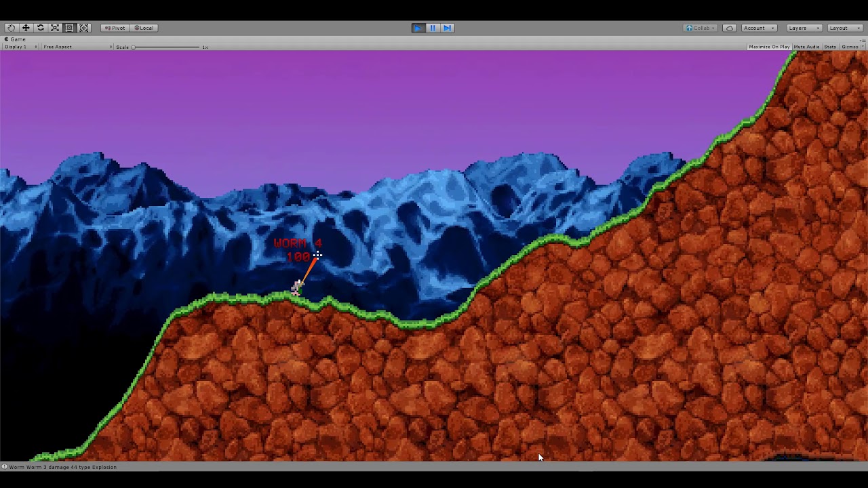
Task: Select the Move tool
Action: [x=26, y=28]
